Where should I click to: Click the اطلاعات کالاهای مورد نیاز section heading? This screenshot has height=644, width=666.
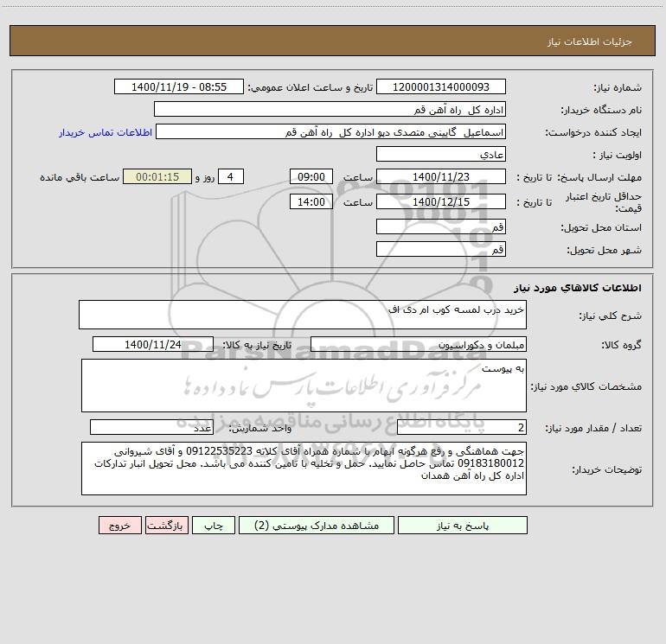click(577, 287)
